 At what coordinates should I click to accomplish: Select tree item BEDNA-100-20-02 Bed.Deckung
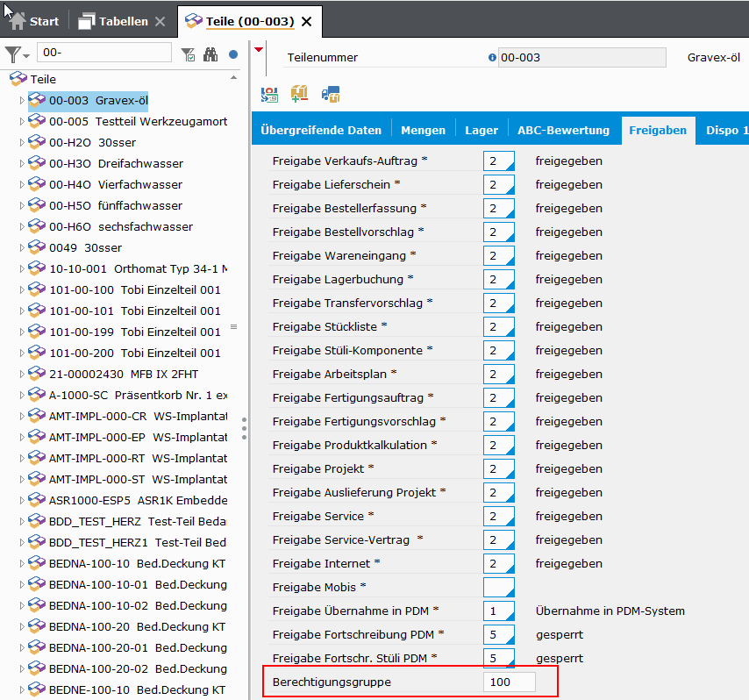tap(138, 668)
